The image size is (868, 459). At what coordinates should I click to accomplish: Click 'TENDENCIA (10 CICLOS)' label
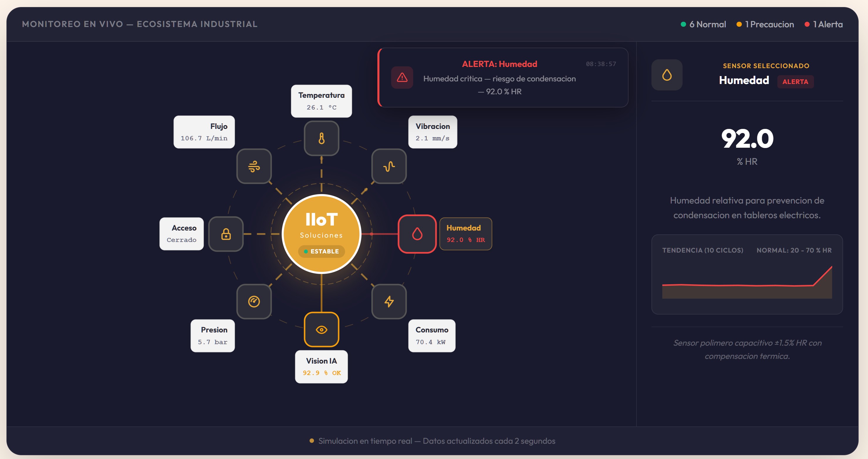coord(702,250)
